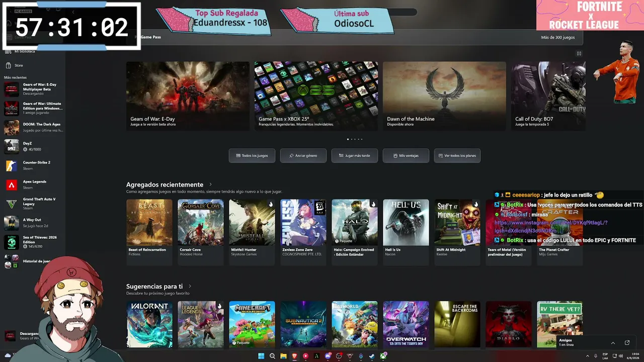Click Jugar más tarde button

(x=355, y=156)
